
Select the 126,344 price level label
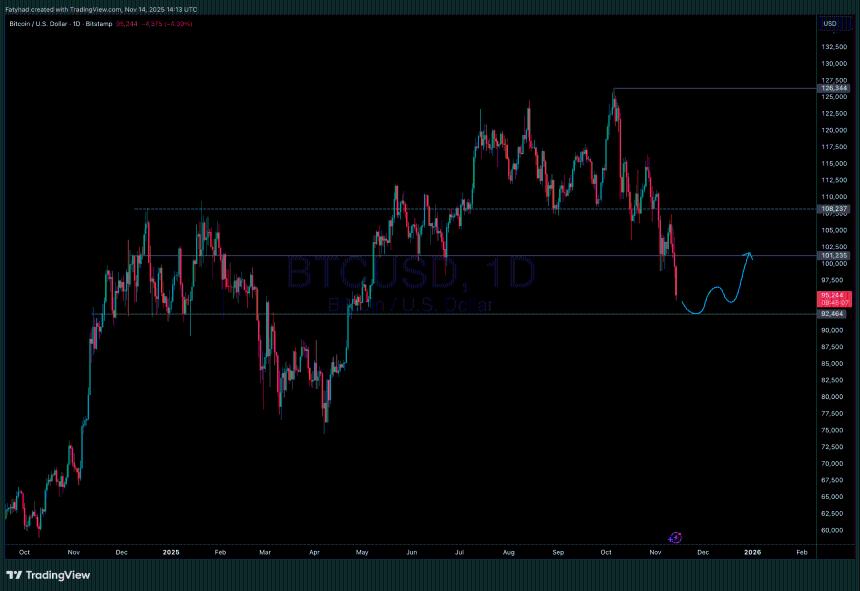[x=832, y=89]
